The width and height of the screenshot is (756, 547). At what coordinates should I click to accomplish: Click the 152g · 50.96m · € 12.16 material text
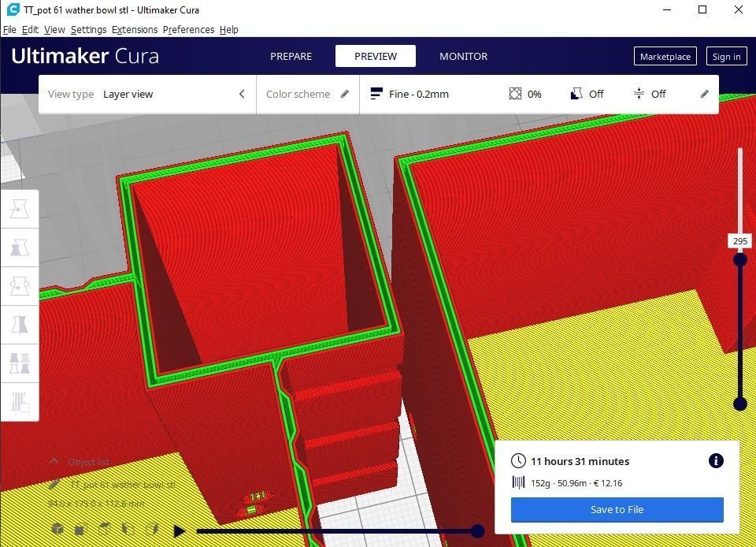pyautogui.click(x=576, y=483)
